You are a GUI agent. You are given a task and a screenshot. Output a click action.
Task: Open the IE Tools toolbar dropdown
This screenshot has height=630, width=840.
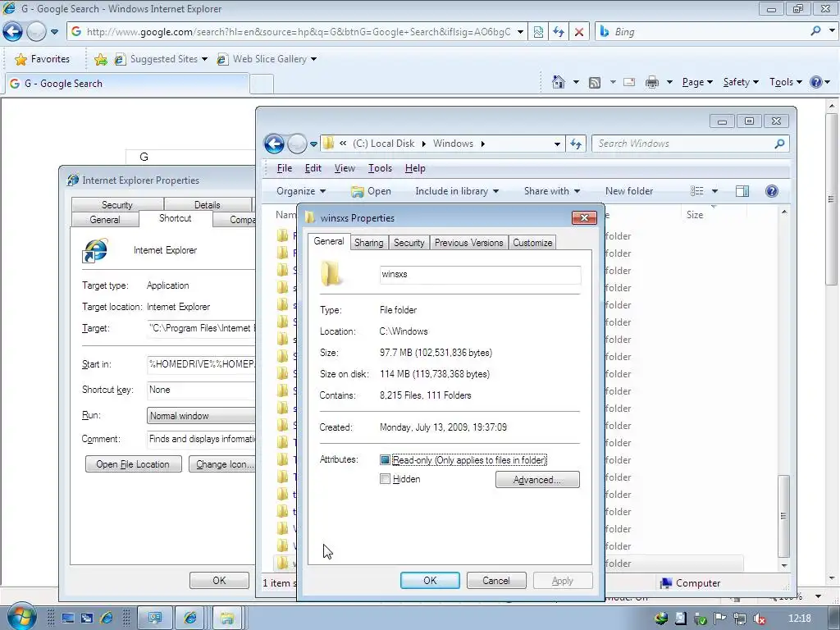click(785, 82)
